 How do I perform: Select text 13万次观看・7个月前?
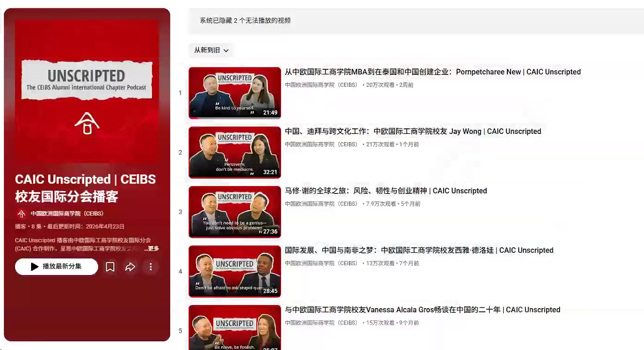(392, 263)
